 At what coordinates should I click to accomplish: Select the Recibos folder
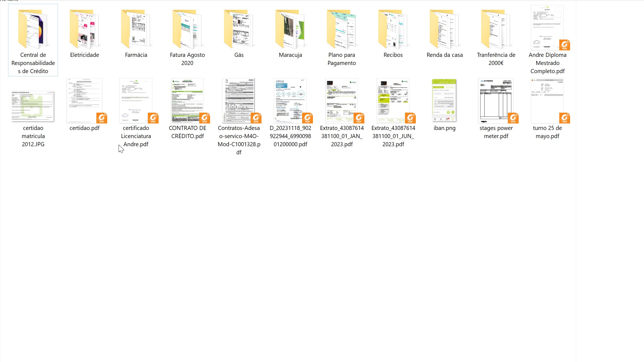tap(393, 29)
